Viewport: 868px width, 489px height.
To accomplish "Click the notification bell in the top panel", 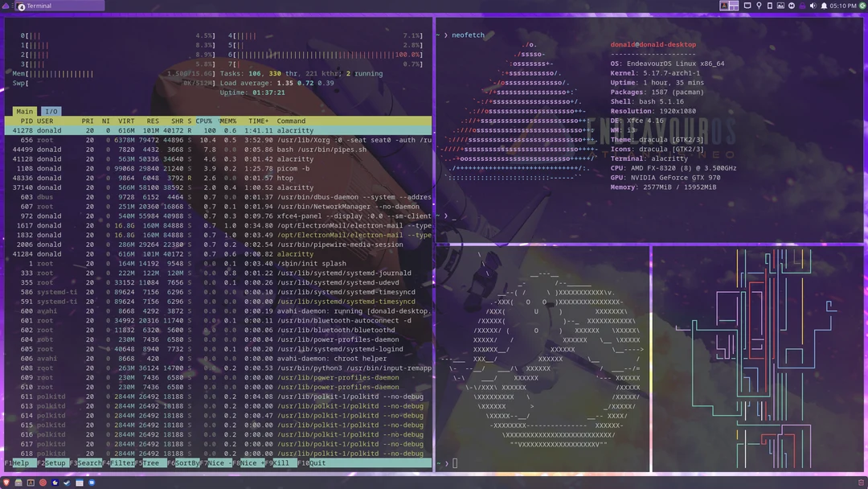I will click(824, 6).
